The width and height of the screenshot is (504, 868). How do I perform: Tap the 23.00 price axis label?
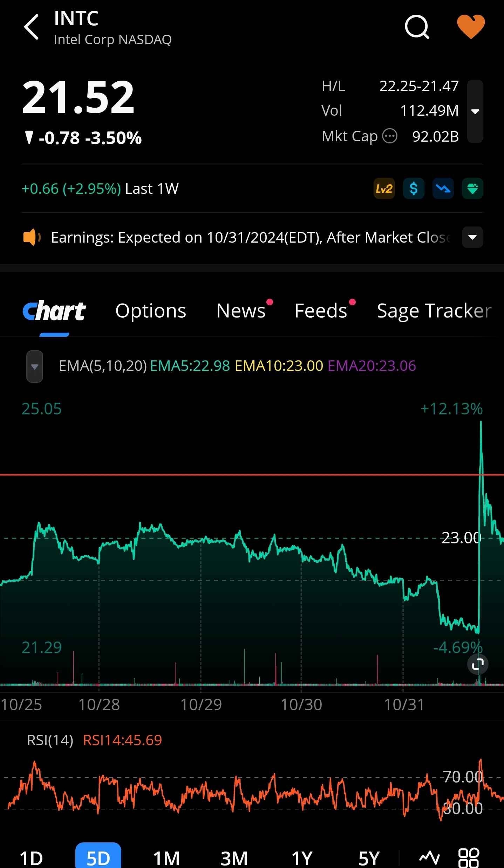point(461,538)
